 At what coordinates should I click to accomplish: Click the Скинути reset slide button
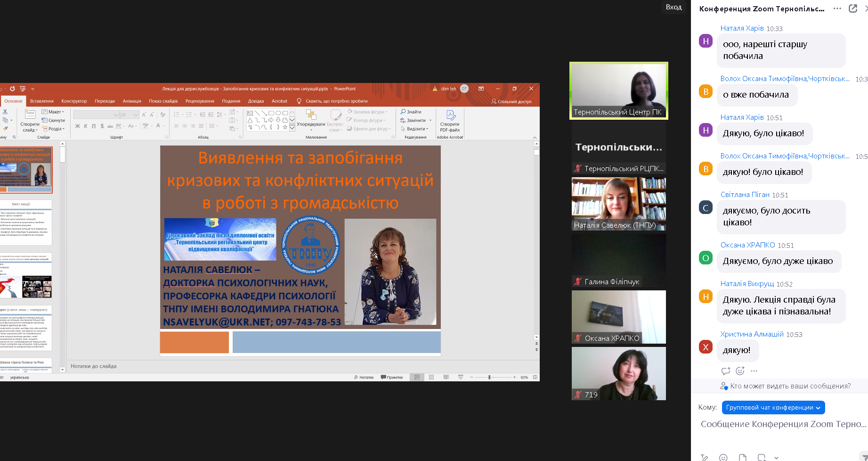tap(53, 120)
